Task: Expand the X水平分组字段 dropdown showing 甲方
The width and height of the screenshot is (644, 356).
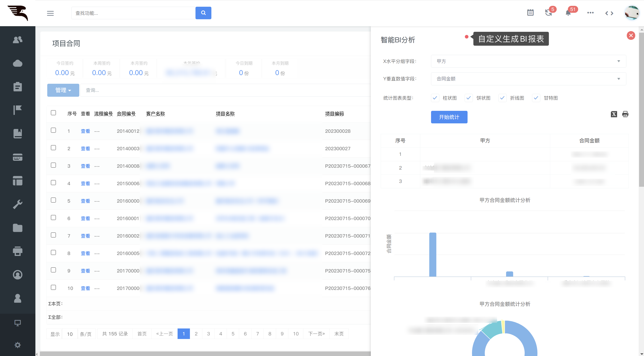Action: pos(528,61)
